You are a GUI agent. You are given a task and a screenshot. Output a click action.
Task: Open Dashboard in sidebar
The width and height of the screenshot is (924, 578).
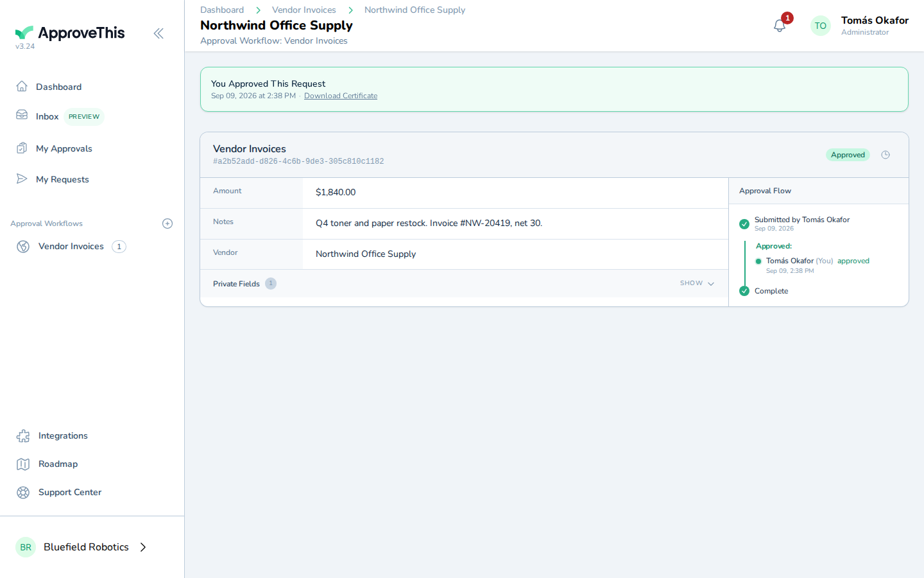[x=58, y=87]
